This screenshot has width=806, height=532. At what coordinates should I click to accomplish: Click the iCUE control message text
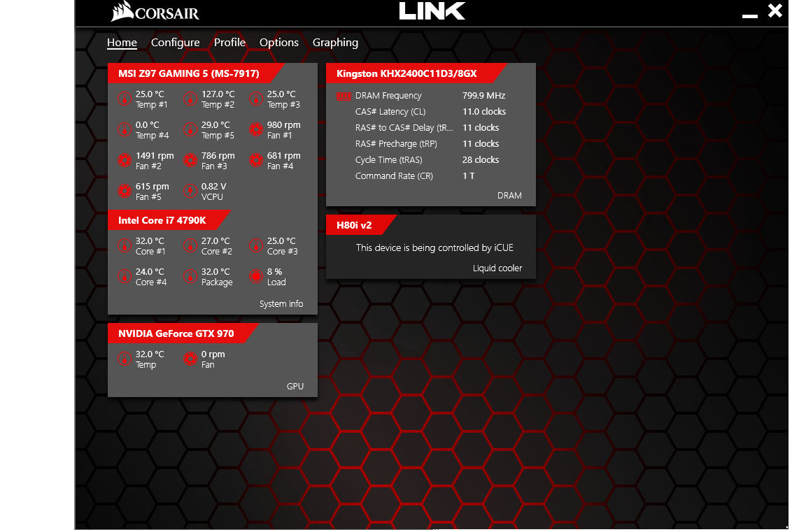[434, 247]
